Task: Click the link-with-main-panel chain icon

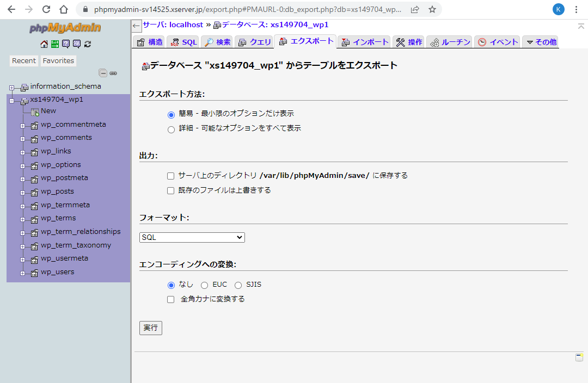Action: 113,73
